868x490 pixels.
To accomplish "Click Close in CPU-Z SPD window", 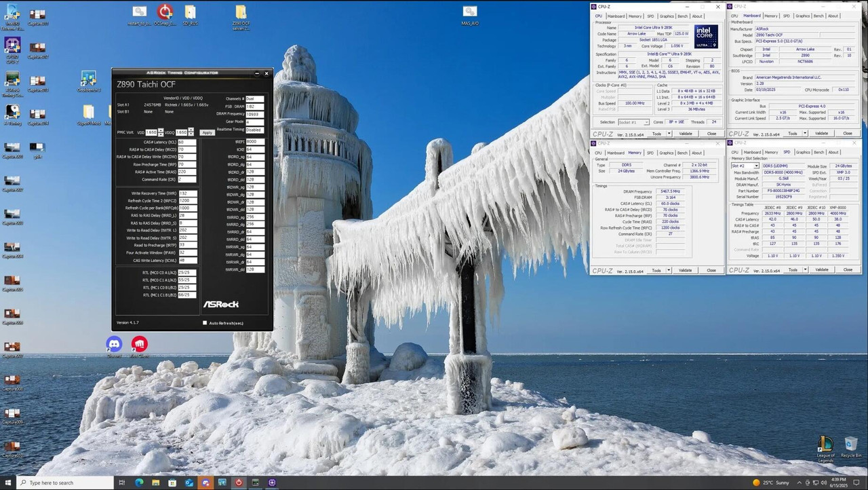I will pos(848,270).
